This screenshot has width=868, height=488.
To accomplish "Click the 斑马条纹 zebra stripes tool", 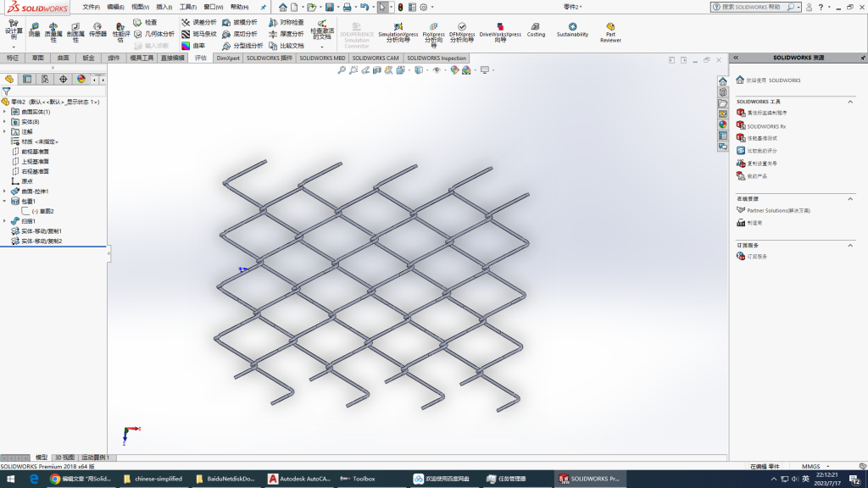I will 199,34.
